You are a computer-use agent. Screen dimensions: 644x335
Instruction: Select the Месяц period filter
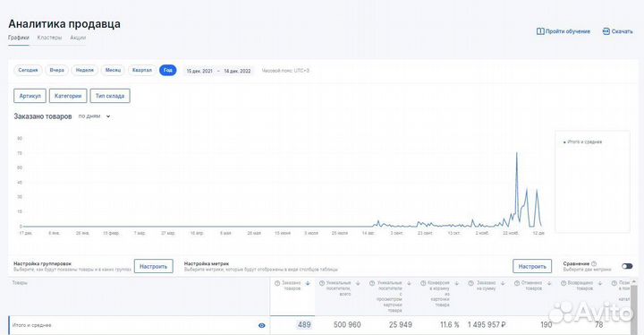[x=113, y=70]
